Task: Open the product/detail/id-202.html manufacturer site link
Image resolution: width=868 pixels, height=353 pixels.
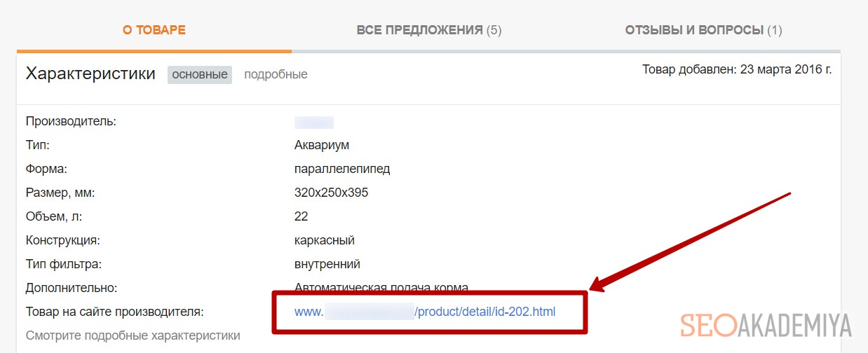Action: click(x=425, y=312)
